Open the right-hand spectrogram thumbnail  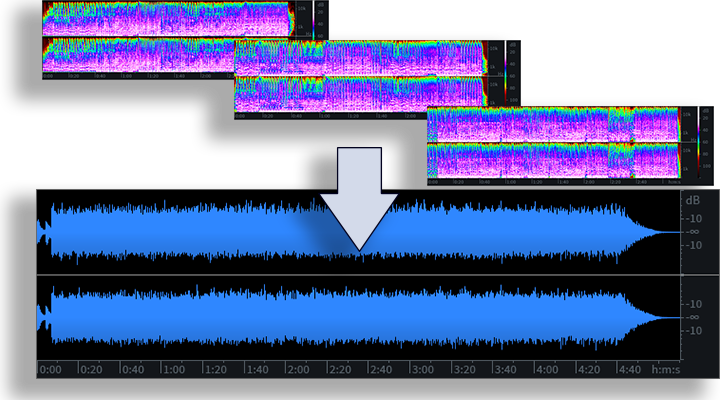click(x=569, y=146)
